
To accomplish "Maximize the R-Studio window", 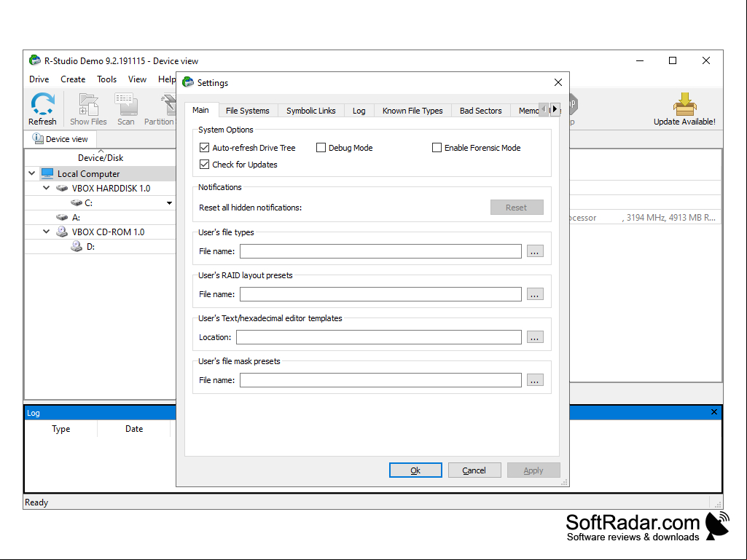I will tap(673, 60).
